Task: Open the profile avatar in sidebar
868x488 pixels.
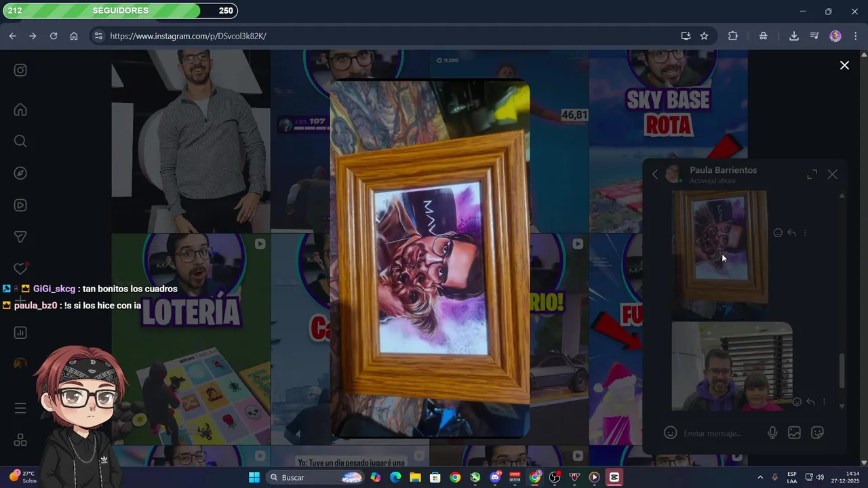Action: click(20, 364)
